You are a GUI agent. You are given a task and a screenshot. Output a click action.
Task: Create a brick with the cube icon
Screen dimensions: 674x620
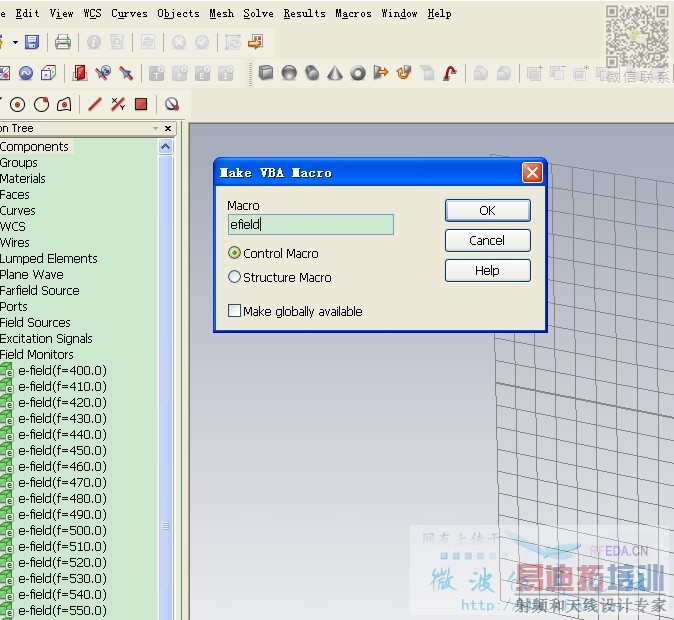coord(266,73)
